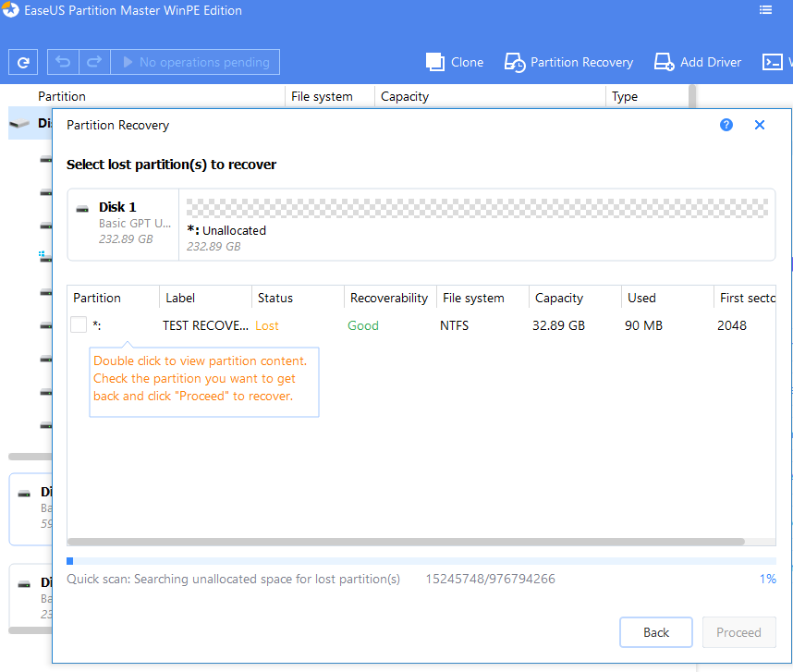Click the Type header in main window
The width and height of the screenshot is (793, 672).
(x=625, y=96)
